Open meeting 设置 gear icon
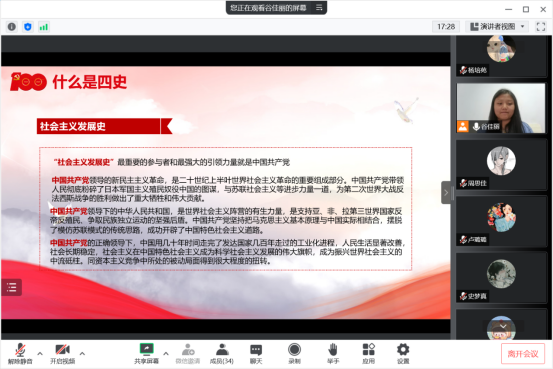 click(x=403, y=353)
